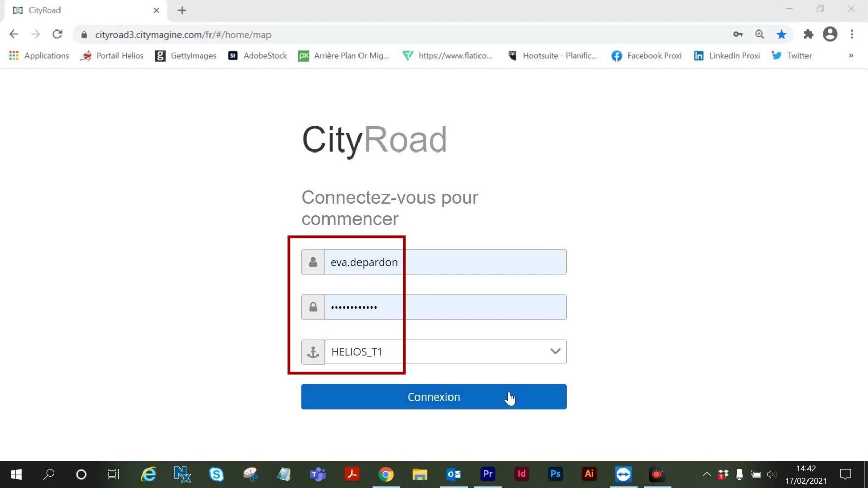Open the Facebook Proxi bookmark
This screenshot has height=488, width=868.
(647, 56)
